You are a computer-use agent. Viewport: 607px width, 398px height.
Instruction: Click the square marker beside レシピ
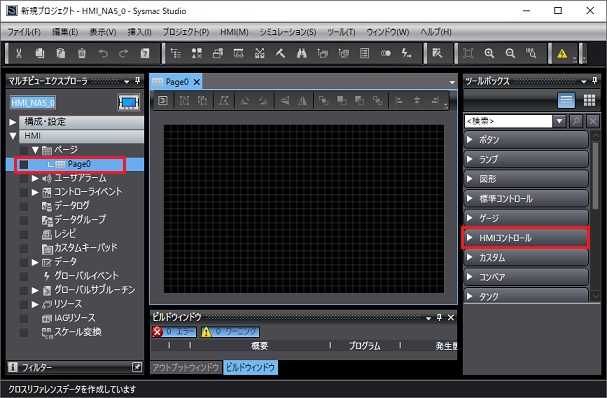(24, 234)
